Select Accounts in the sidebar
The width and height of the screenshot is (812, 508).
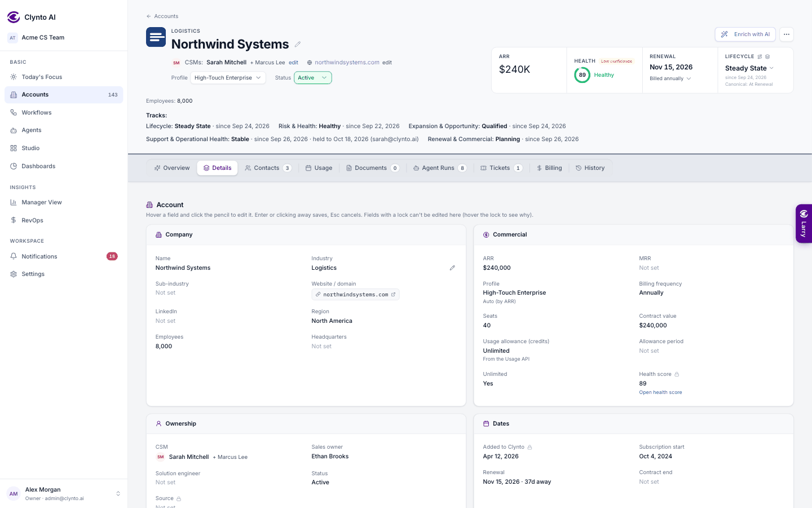coord(64,95)
